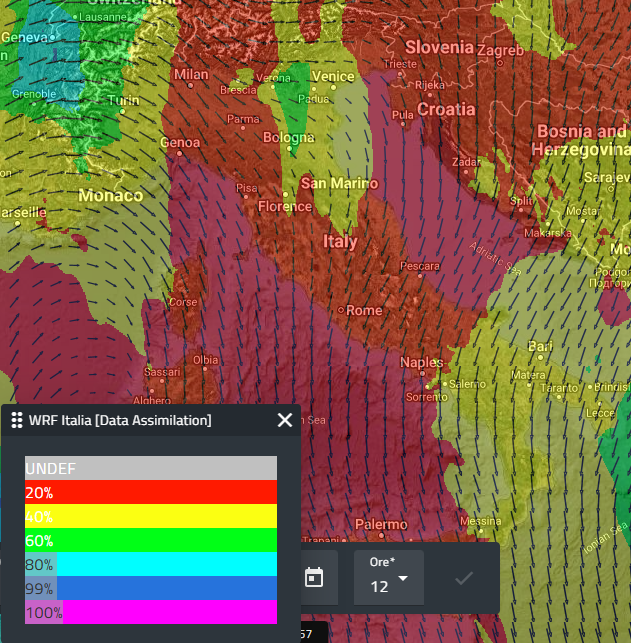Click the WRF Italia panel title
Image resolution: width=631 pixels, height=643 pixels.
click(120, 421)
